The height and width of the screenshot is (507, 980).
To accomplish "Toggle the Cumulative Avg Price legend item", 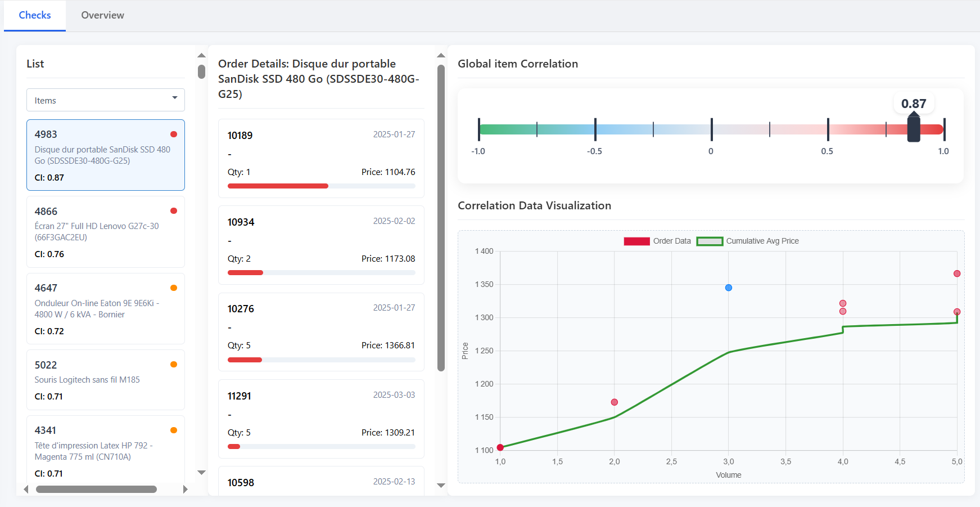I will point(748,241).
